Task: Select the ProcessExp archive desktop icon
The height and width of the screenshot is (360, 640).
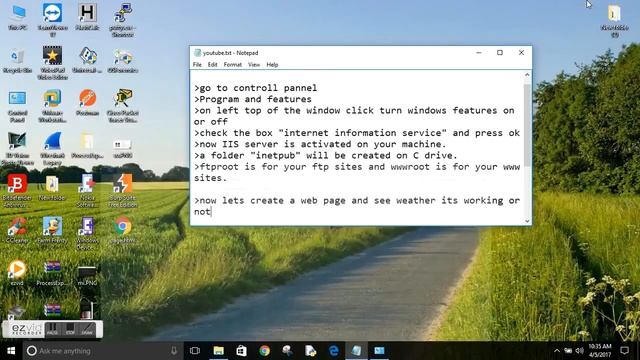Action: click(52, 273)
